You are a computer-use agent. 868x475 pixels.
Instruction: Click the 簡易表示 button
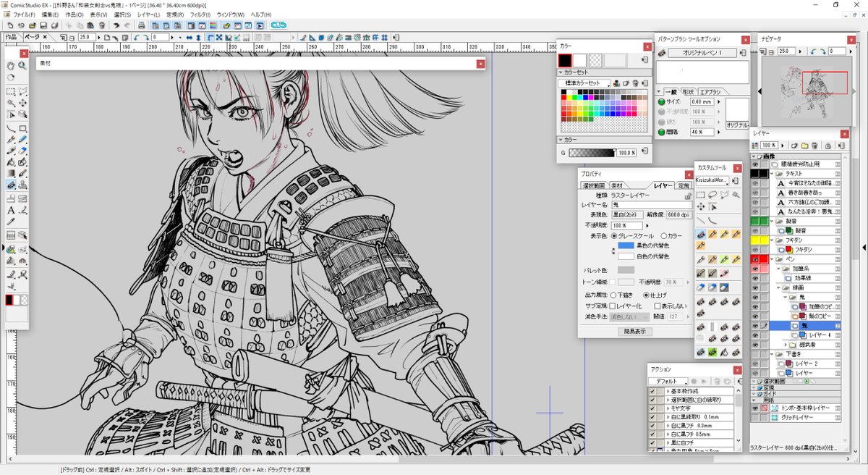coord(635,331)
